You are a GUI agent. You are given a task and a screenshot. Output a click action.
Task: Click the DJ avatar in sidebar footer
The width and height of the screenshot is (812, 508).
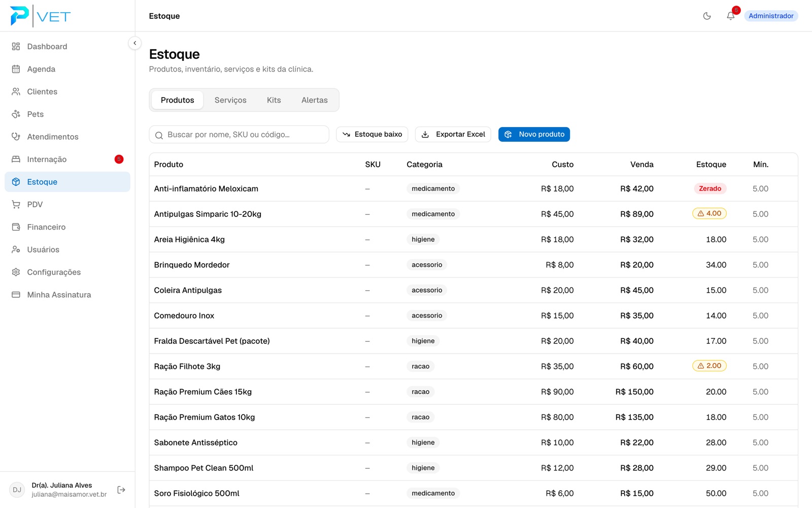(17, 490)
